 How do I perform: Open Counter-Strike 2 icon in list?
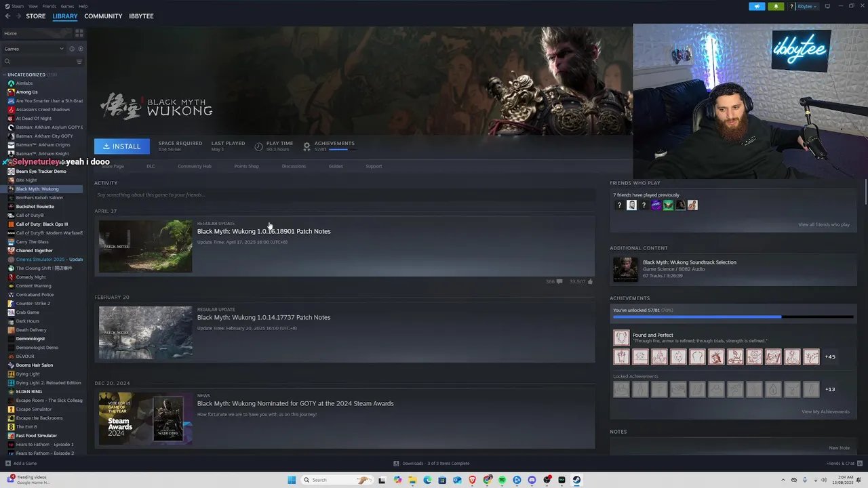(x=11, y=304)
